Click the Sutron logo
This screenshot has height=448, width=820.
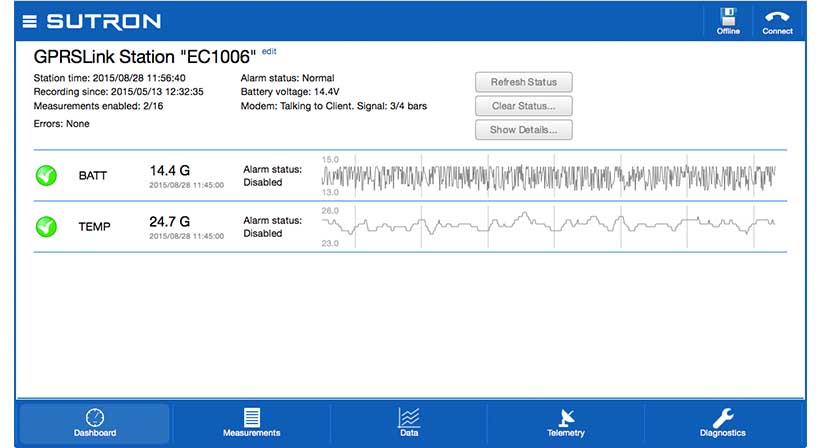104,21
